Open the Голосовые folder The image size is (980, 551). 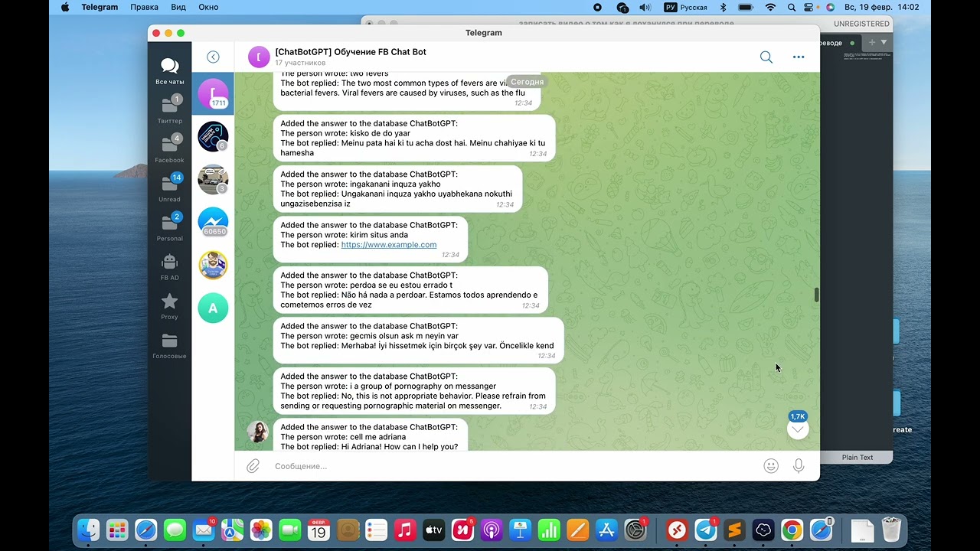pos(169,346)
